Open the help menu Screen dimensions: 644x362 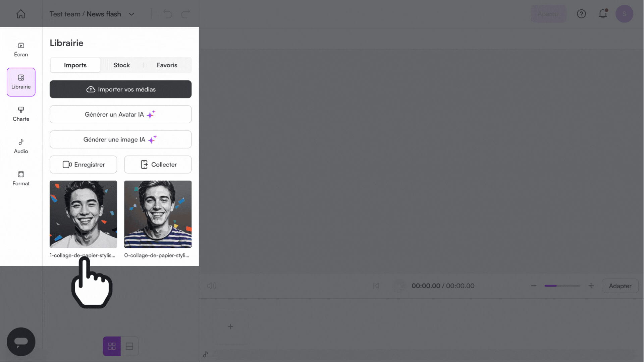[x=581, y=14]
